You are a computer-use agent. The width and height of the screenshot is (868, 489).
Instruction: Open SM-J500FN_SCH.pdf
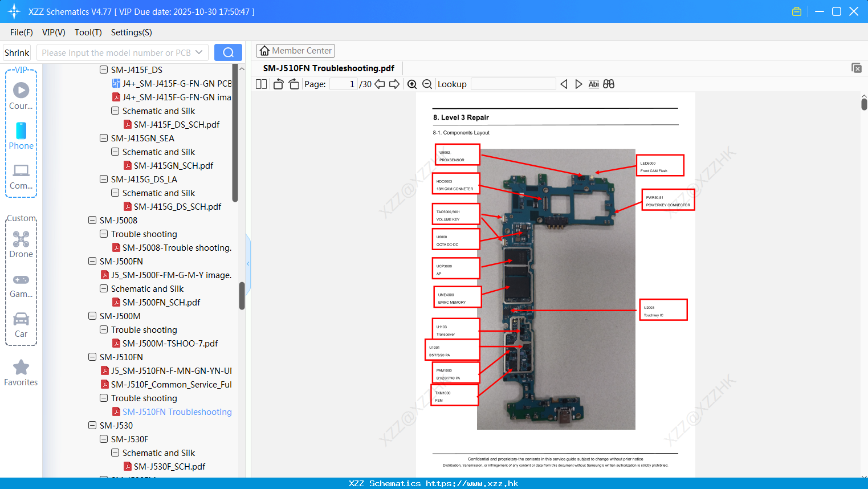tap(156, 302)
